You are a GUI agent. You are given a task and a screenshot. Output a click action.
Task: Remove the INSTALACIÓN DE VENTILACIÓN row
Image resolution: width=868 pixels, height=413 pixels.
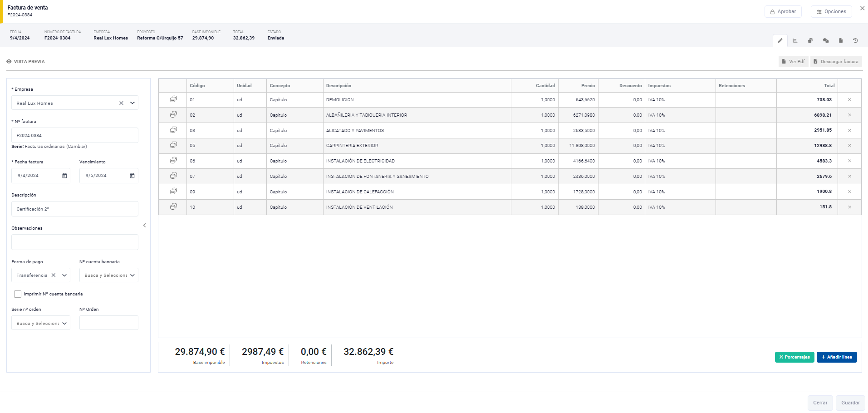coord(849,207)
